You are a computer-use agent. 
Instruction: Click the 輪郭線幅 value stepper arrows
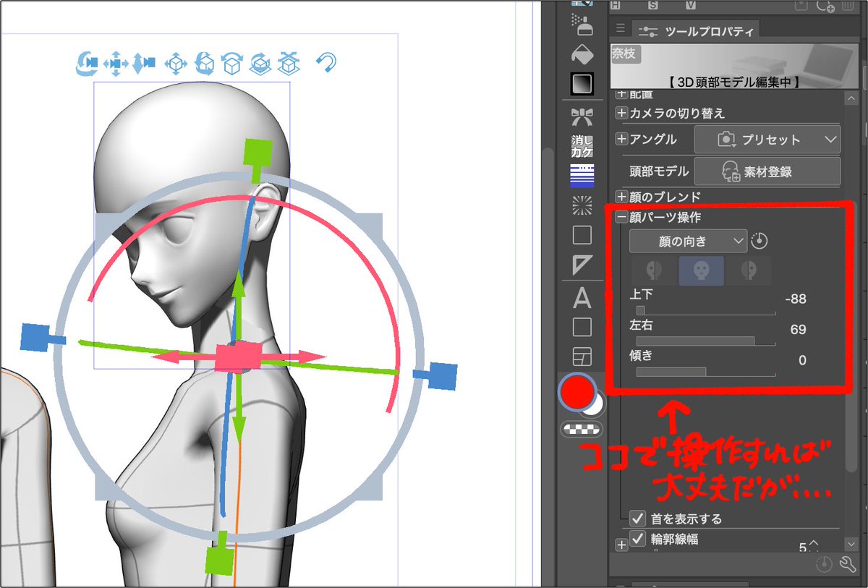point(814,547)
